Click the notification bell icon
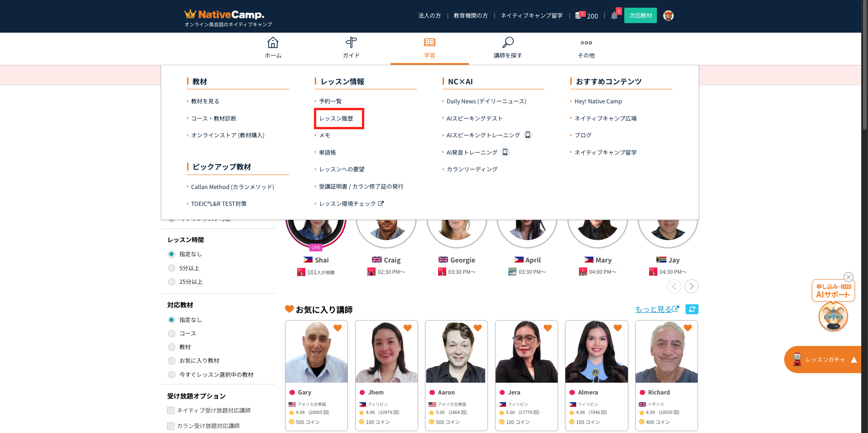868x433 pixels. click(614, 16)
